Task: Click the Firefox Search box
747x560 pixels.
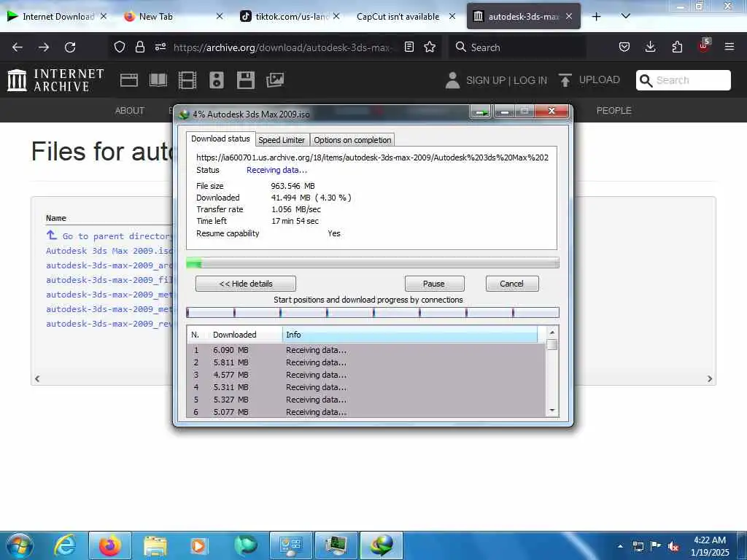Action: coord(517,47)
